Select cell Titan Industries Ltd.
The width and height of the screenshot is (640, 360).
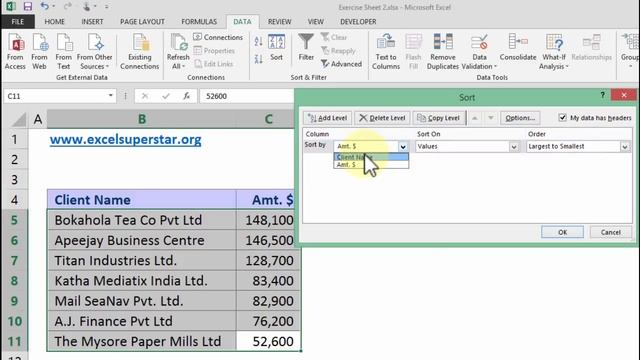tap(142, 260)
